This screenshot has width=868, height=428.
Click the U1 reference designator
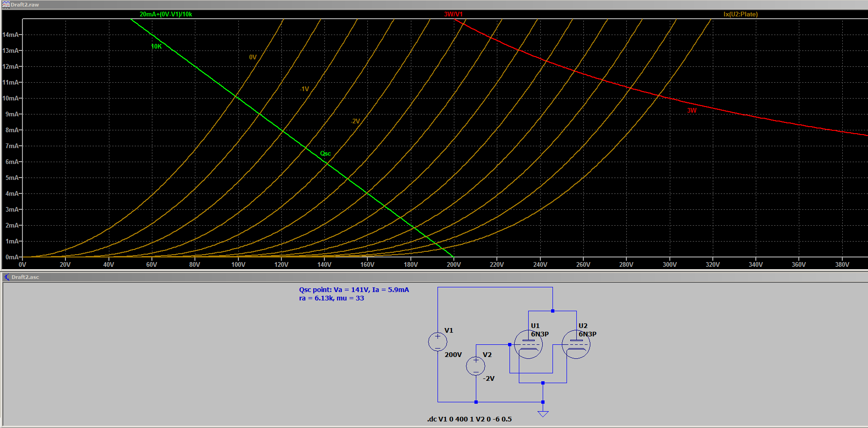pos(535,326)
